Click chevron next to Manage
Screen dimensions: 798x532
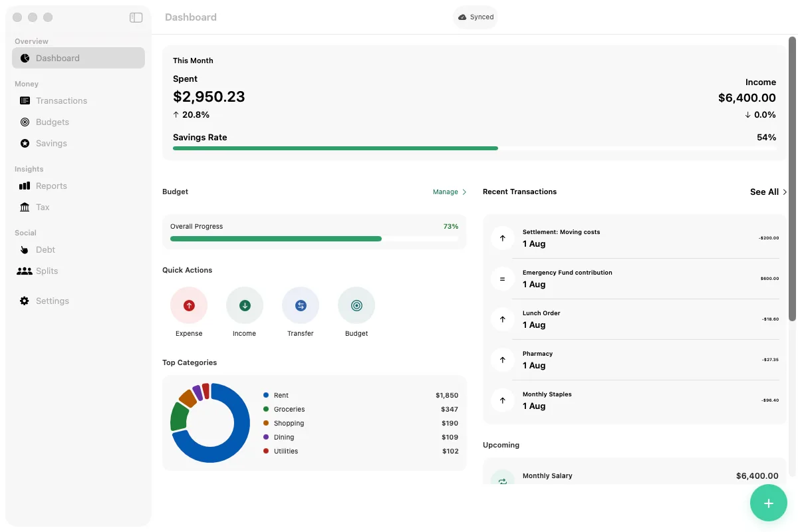464,192
